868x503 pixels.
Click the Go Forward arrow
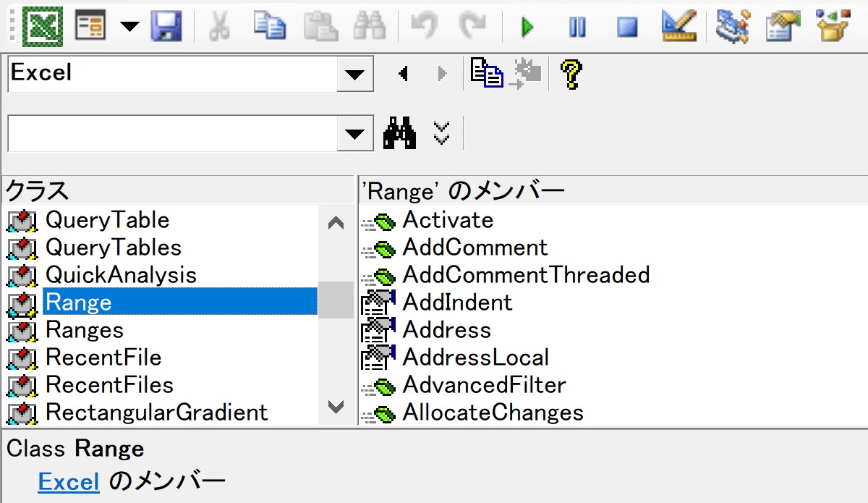click(x=443, y=74)
